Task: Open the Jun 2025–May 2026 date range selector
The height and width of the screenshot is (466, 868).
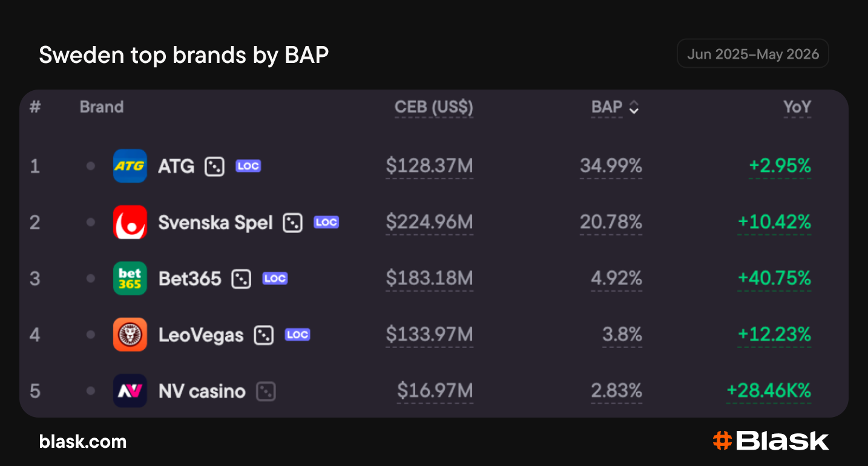Action: point(753,54)
